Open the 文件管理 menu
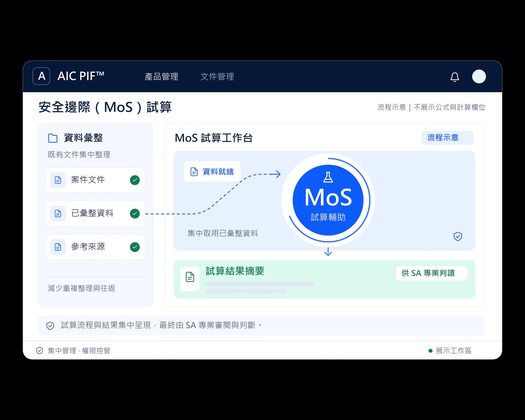Screen dimensions: 525x420 tap(217, 76)
